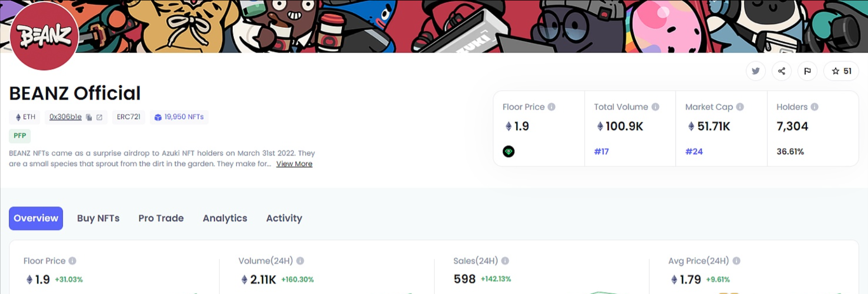Switch to the Buy NFTs tab
Screen dimensions: 868x294
(x=98, y=218)
